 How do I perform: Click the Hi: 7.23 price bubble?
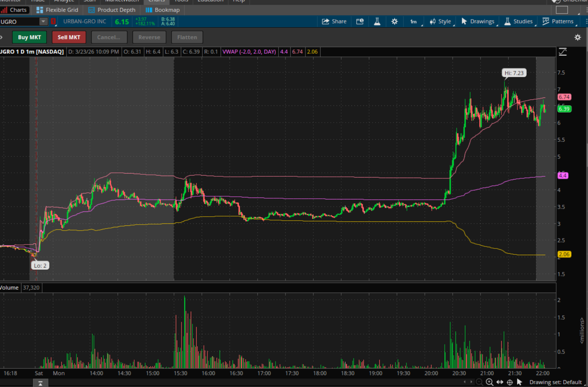point(514,73)
